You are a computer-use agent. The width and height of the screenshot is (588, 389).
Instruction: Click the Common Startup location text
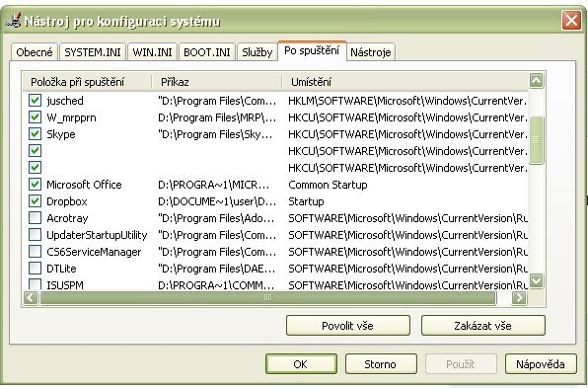click(328, 185)
